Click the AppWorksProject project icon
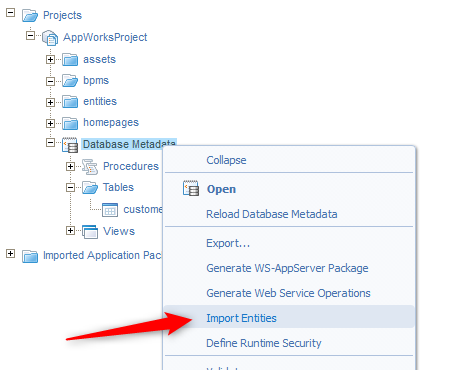This screenshot has width=451, height=370. 50,37
